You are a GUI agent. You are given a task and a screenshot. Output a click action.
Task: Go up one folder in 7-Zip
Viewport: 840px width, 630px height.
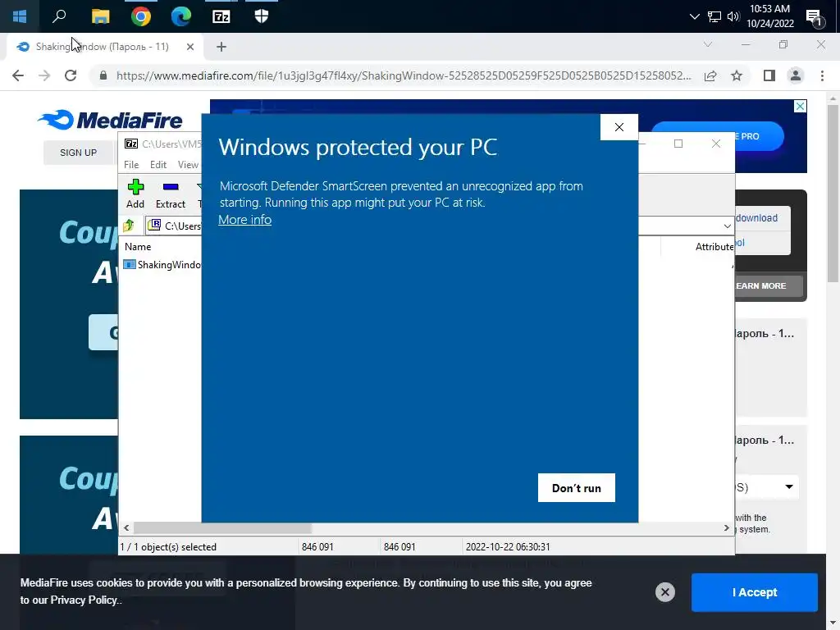[x=129, y=226]
